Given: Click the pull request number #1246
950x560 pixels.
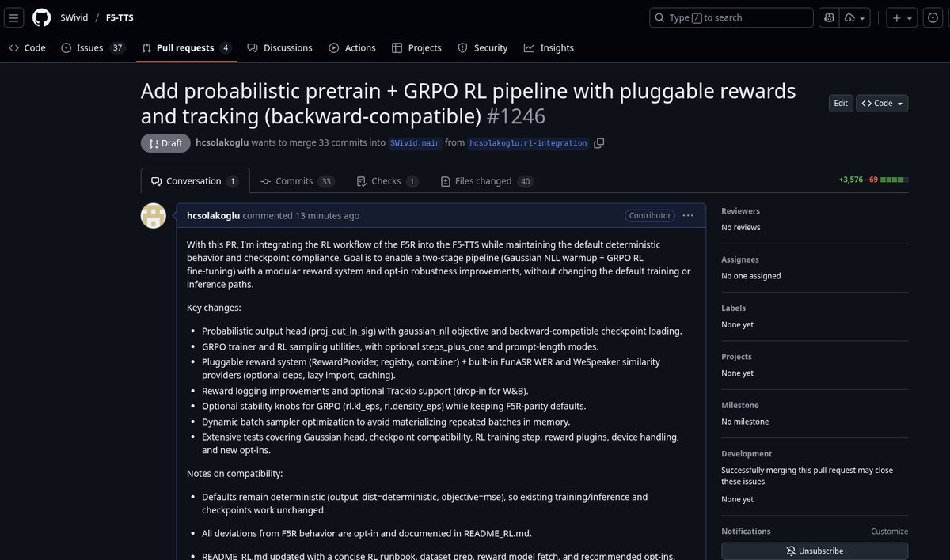Looking at the screenshot, I should coord(516,116).
